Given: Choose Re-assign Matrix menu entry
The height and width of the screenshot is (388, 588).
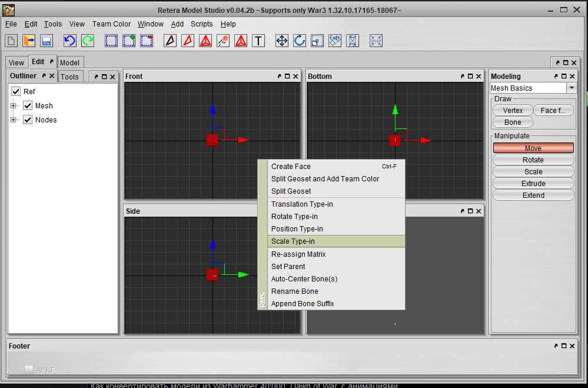Looking at the screenshot, I should (x=336, y=254).
